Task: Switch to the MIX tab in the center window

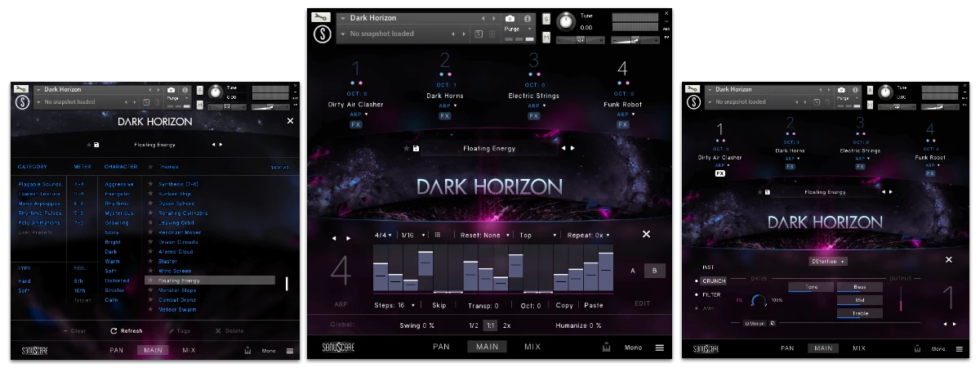Action: pyautogui.click(x=532, y=347)
